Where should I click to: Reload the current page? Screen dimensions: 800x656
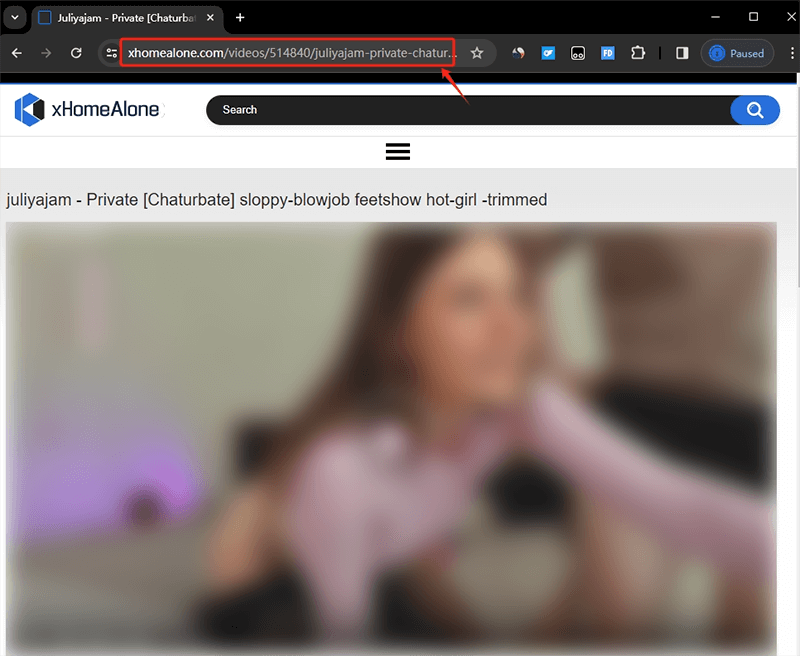click(76, 53)
